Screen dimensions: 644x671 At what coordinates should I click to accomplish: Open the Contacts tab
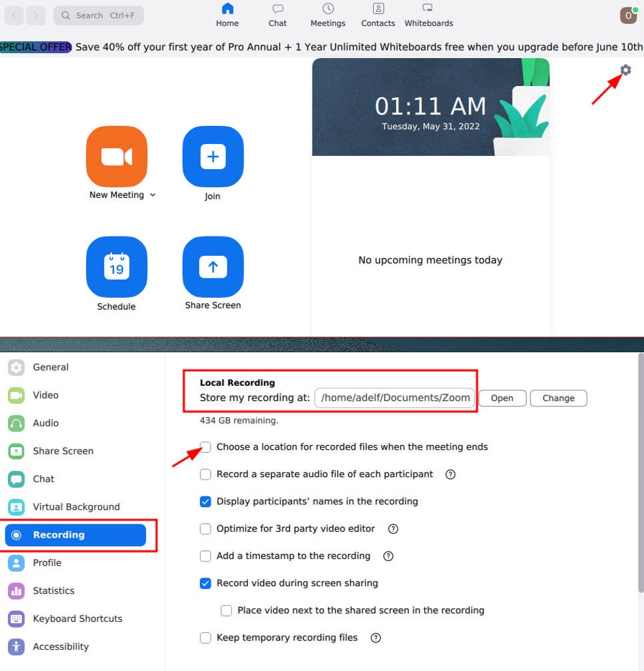378,15
